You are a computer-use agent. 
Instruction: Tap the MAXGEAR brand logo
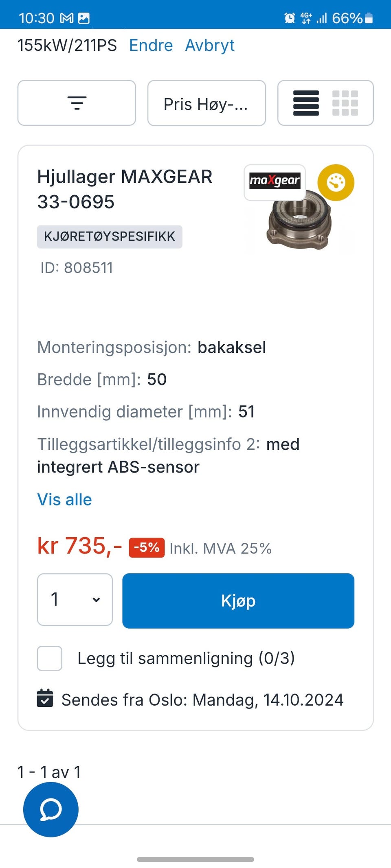coord(275,181)
